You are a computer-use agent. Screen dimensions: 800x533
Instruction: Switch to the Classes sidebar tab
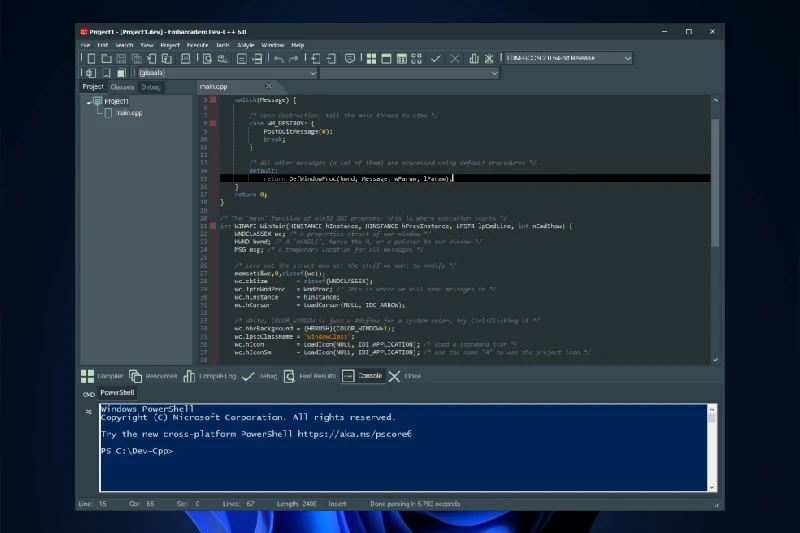pyautogui.click(x=122, y=87)
